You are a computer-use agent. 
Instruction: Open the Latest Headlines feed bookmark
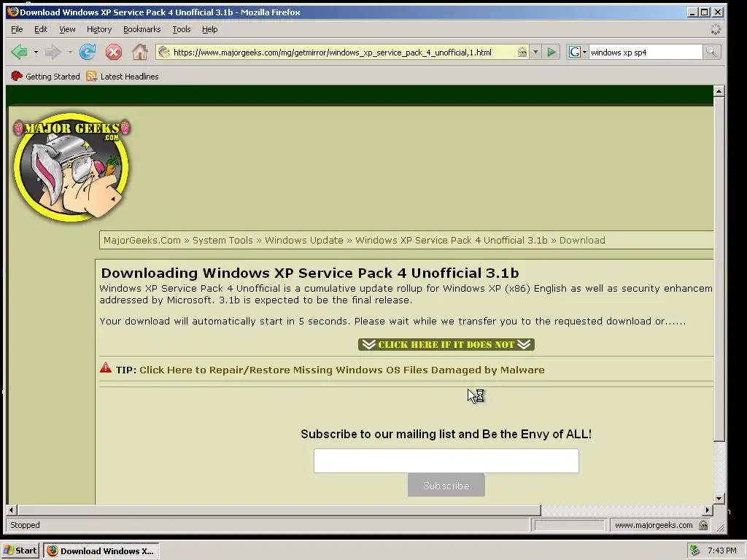pos(123,76)
